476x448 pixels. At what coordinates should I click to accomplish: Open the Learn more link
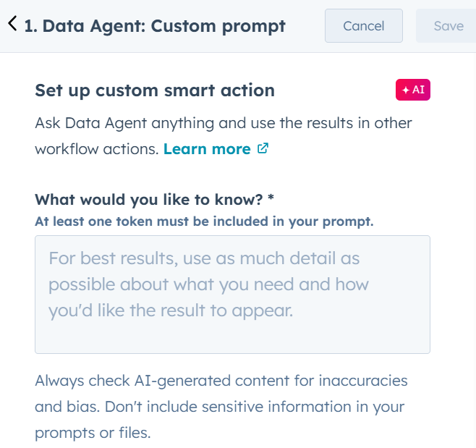pyautogui.click(x=207, y=148)
